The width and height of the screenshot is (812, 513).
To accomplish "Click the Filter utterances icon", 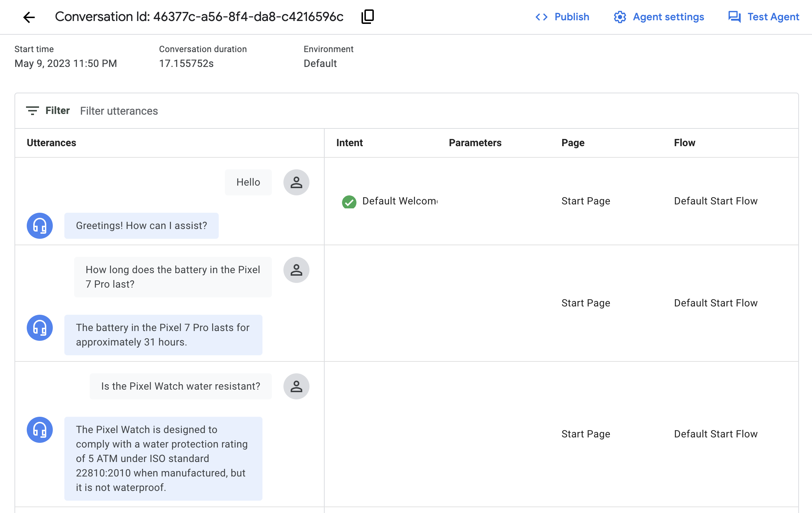I will click(x=32, y=110).
